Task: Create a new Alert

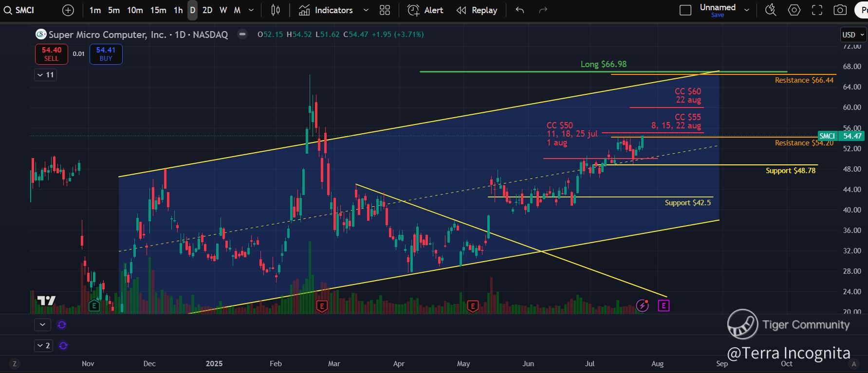Action: click(425, 10)
